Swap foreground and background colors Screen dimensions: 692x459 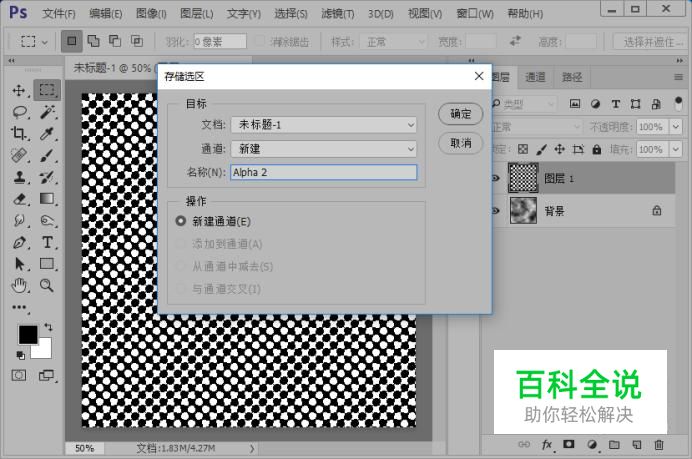tap(48, 327)
